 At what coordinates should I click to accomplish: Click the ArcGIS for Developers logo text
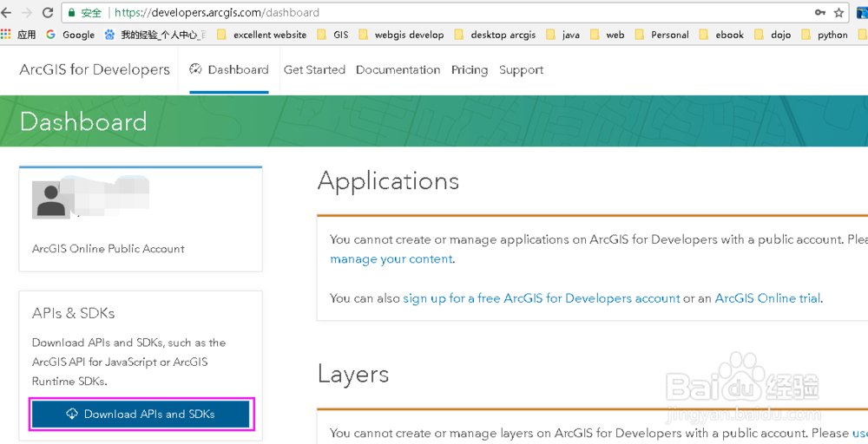point(95,69)
